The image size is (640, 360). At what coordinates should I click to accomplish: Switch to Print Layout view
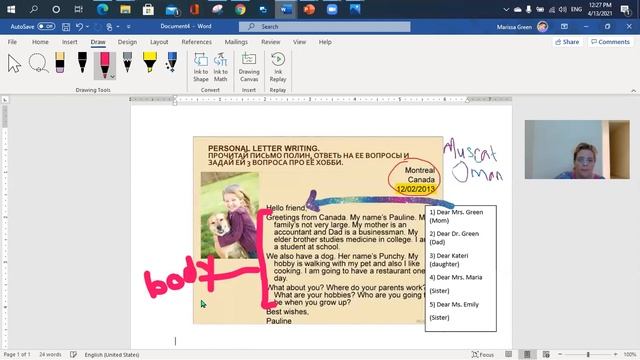point(527,354)
